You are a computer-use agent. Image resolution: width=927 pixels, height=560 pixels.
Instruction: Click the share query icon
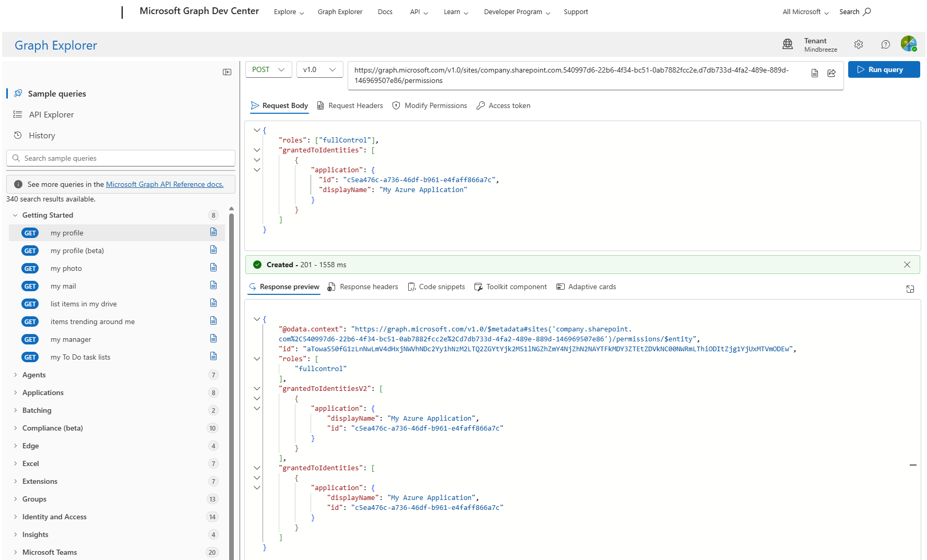(x=831, y=73)
